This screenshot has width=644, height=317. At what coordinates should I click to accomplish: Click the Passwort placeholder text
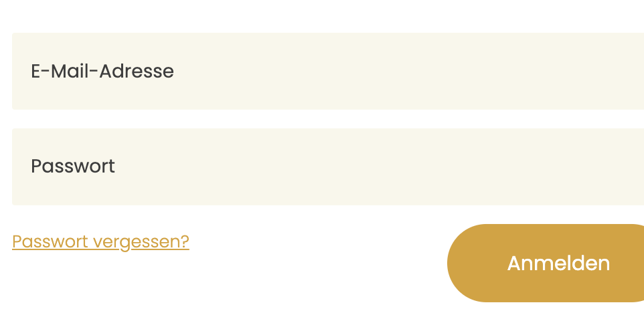73,167
